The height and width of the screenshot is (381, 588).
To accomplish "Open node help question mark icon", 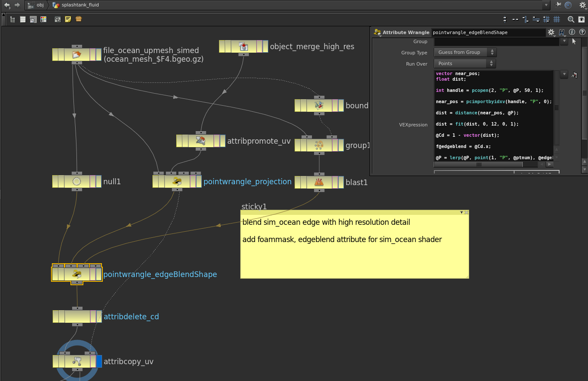I will pos(582,32).
